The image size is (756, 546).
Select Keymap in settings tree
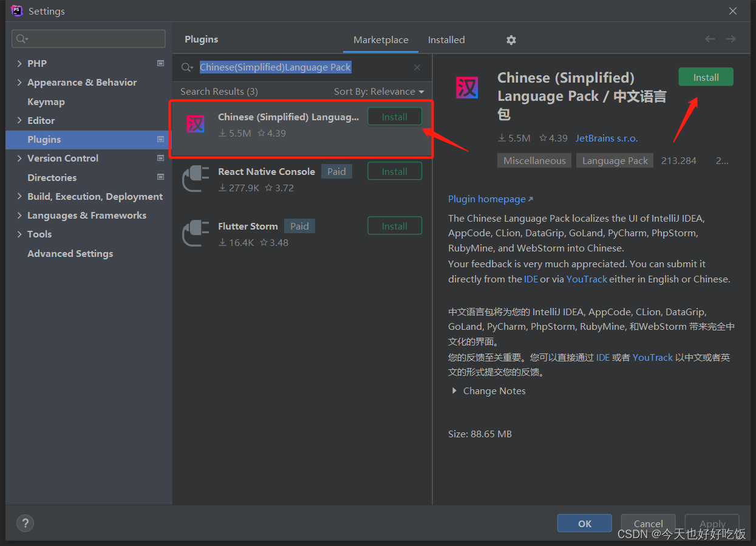tap(46, 102)
